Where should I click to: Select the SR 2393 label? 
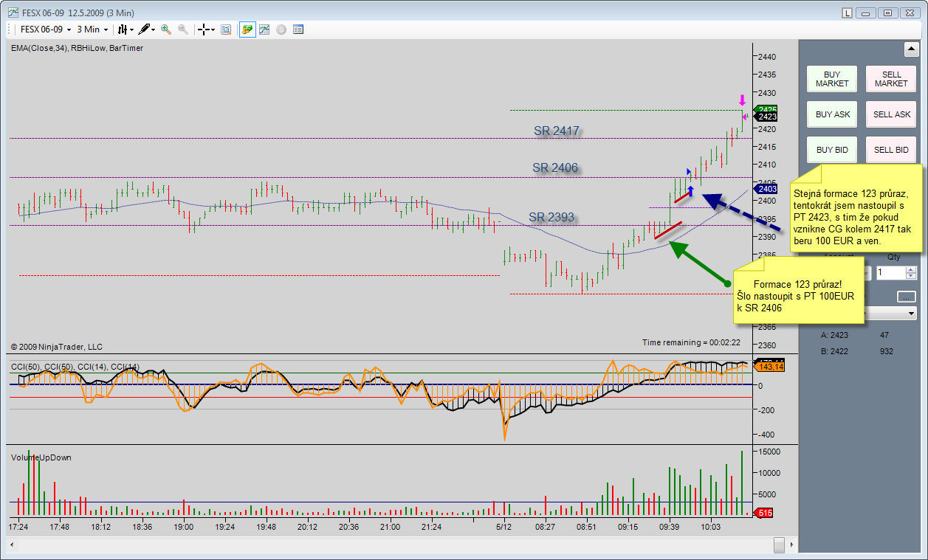point(551,217)
